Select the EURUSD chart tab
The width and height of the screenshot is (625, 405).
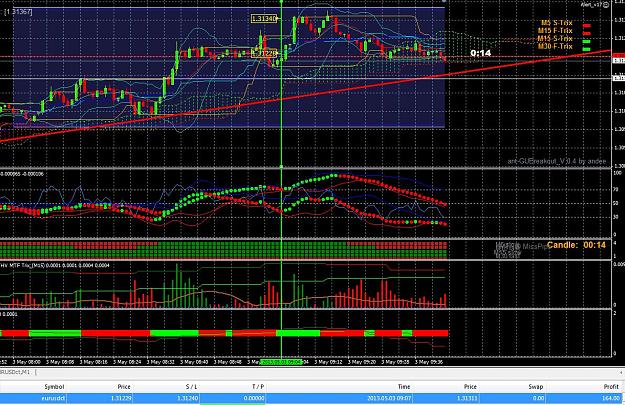point(15,372)
